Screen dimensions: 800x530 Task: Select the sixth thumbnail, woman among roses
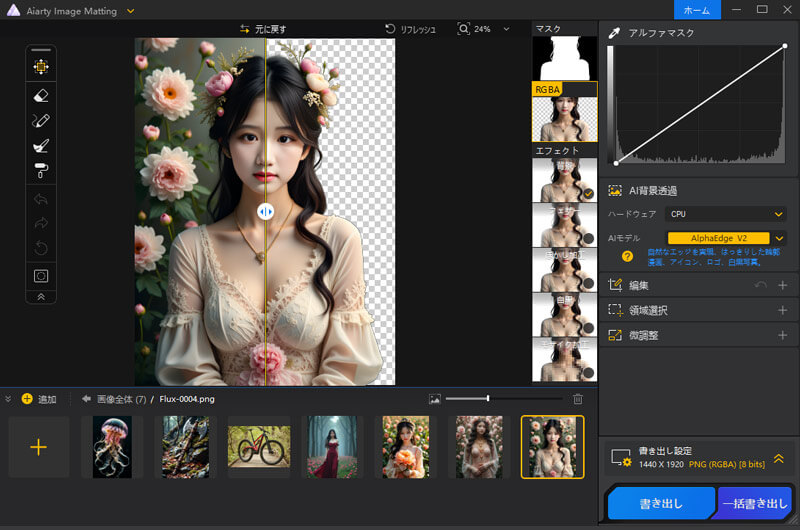click(479, 447)
